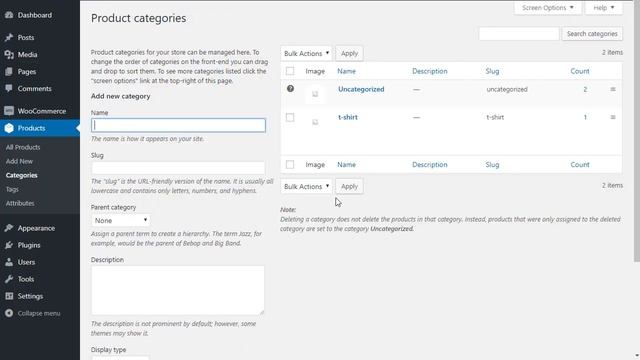Tick the select-all checkbox in table header
This screenshot has height=360, width=640.
pyautogui.click(x=290, y=71)
